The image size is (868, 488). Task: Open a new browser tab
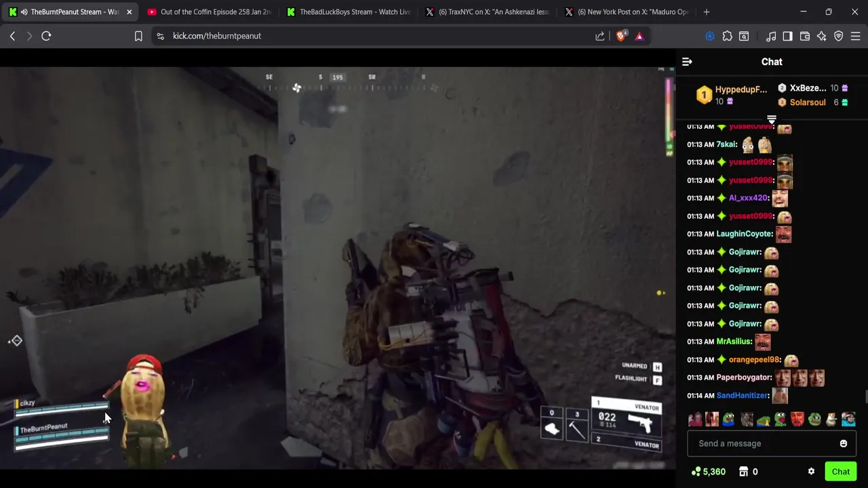707,12
